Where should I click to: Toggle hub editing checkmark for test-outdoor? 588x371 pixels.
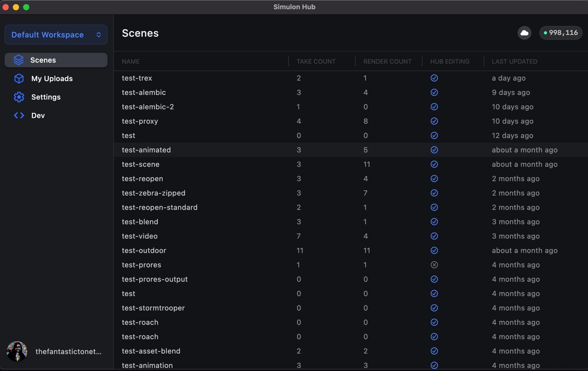coord(434,251)
